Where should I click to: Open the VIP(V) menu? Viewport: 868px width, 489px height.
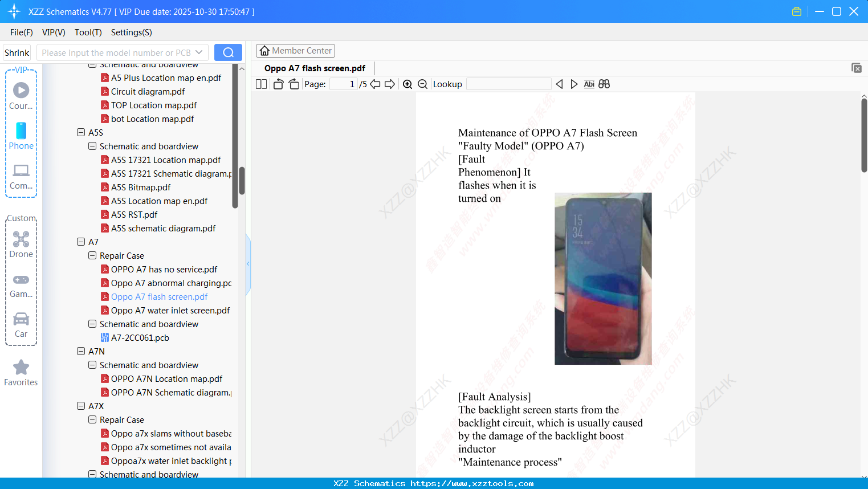point(54,32)
